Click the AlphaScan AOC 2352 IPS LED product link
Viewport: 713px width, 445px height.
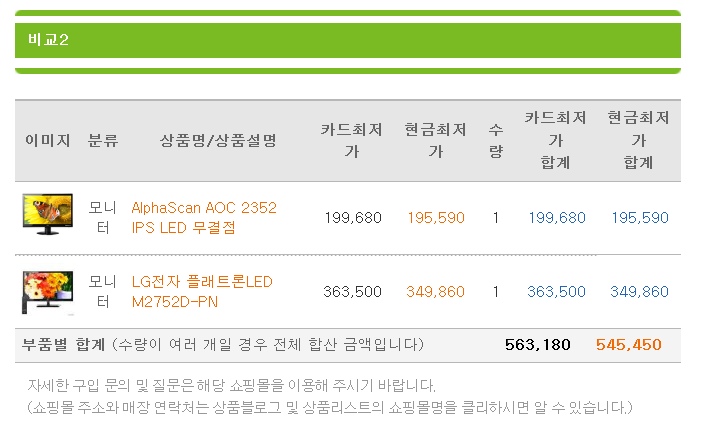pos(204,218)
